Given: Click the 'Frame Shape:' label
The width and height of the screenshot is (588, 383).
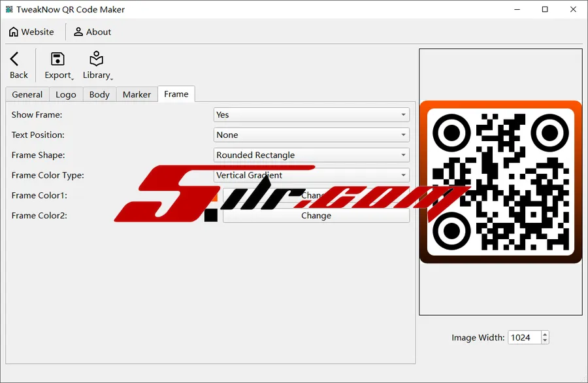Looking at the screenshot, I should tap(39, 156).
